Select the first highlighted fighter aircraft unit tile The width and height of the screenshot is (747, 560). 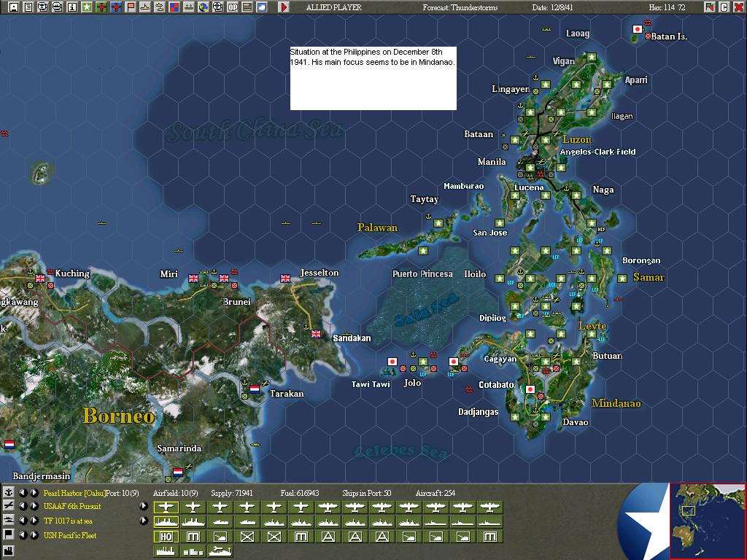[166, 507]
